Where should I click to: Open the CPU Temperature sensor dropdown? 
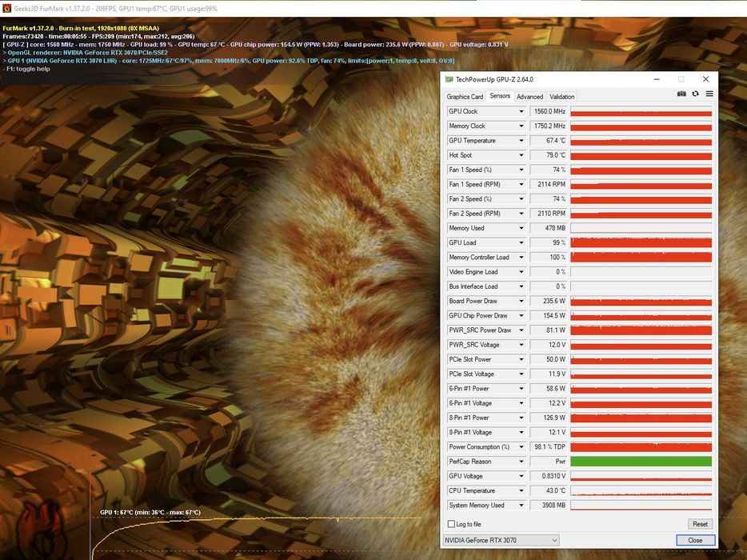tap(521, 490)
